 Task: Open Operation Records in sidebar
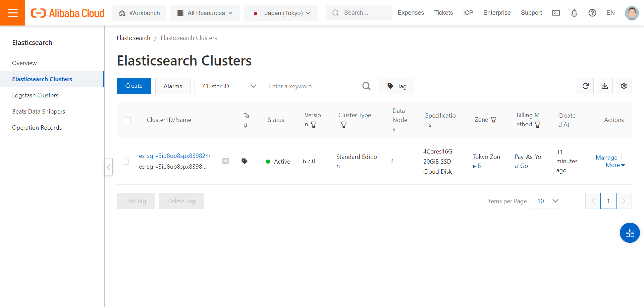coord(52,128)
